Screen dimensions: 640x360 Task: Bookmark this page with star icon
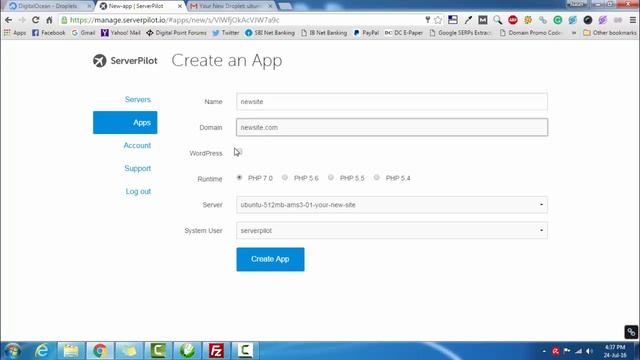click(438, 20)
